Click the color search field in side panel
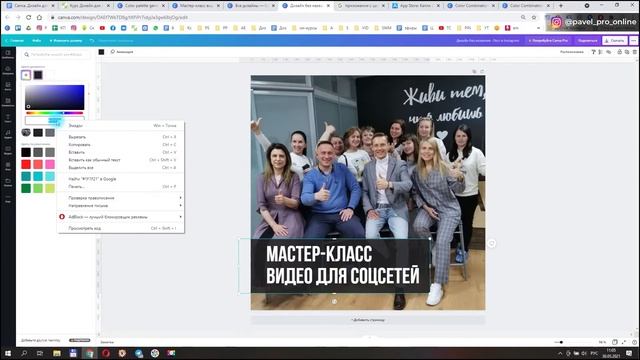The height and width of the screenshot is (360, 640). tap(56, 54)
